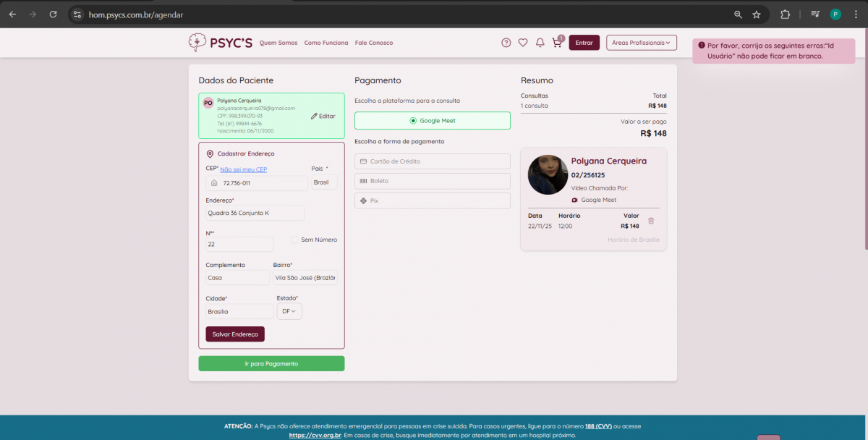
Task: Open the shopping cart icon
Action: point(556,43)
